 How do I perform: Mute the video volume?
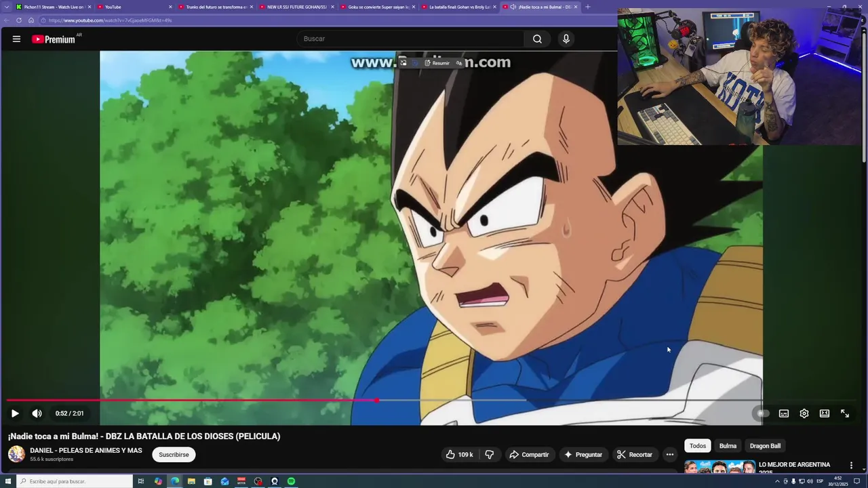(37, 413)
